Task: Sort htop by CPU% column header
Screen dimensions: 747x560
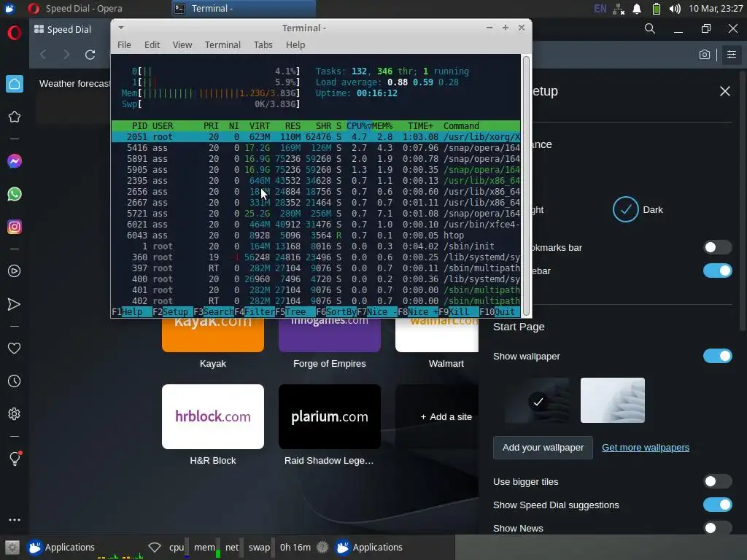Action: click(x=359, y=125)
